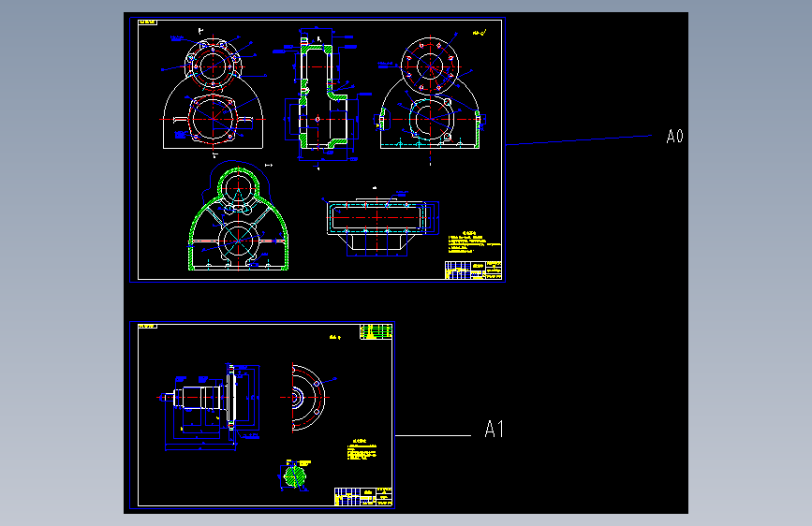Click the yellow surface finish note at top right of A0 sheet
The height and width of the screenshot is (526, 812).
480,33
